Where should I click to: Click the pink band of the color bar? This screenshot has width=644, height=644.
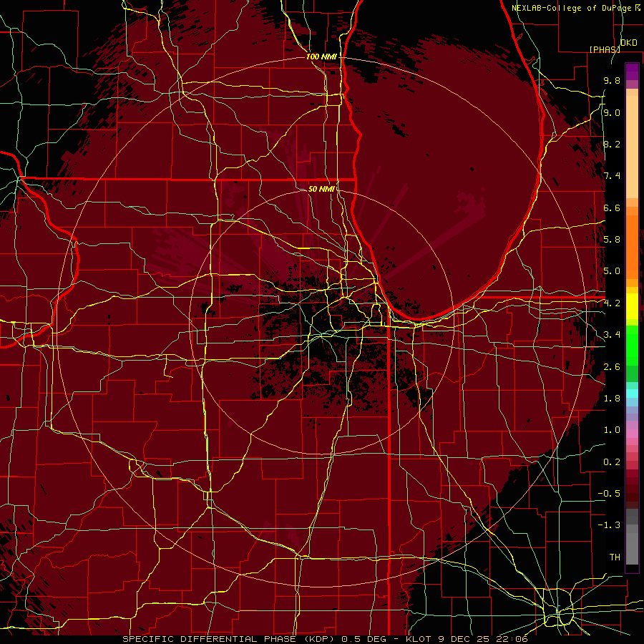tap(632, 434)
